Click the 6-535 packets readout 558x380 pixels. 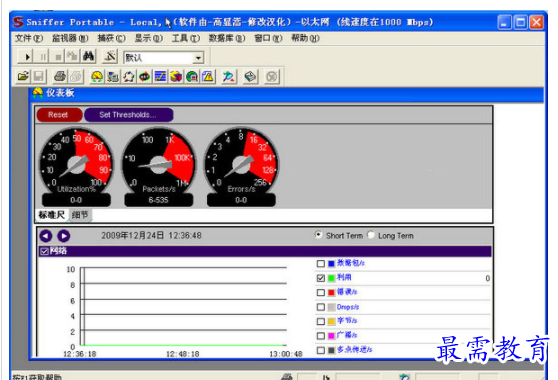158,200
